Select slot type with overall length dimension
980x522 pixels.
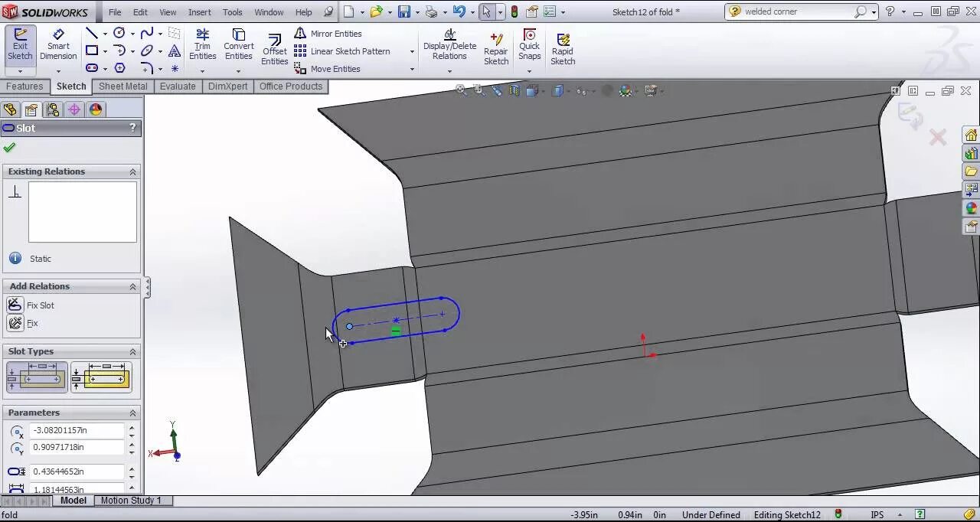click(x=100, y=377)
